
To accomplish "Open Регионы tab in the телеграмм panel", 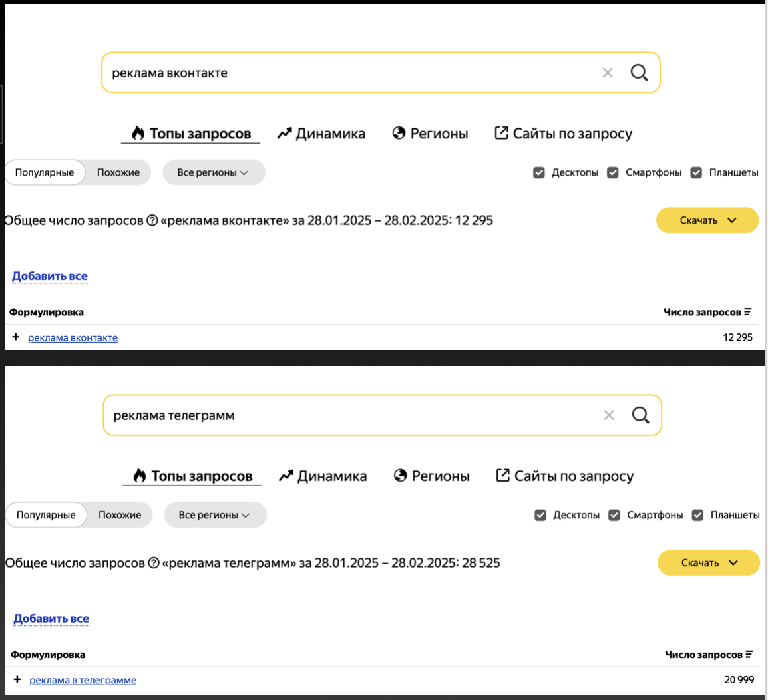I will tap(431, 476).
